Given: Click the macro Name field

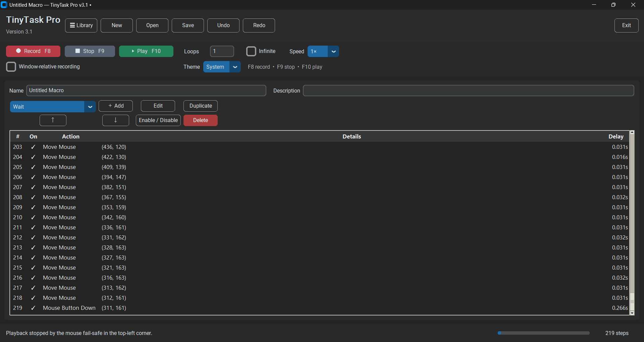Looking at the screenshot, I should pyautogui.click(x=146, y=91).
